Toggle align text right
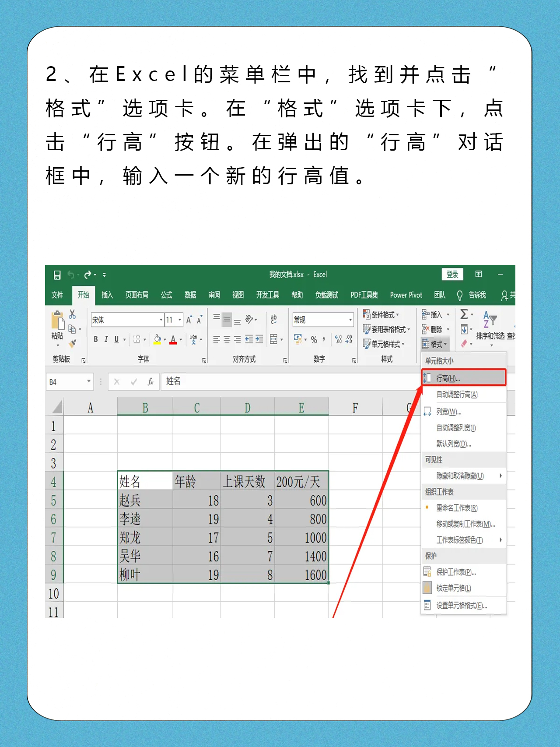560x747 pixels. (x=237, y=339)
